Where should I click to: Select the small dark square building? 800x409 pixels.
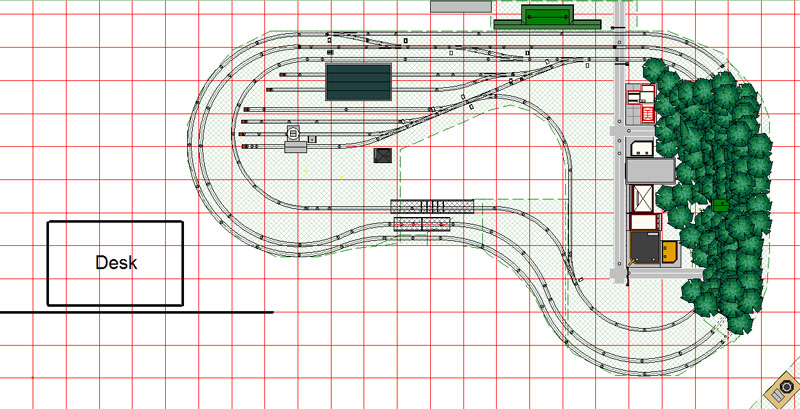point(382,155)
